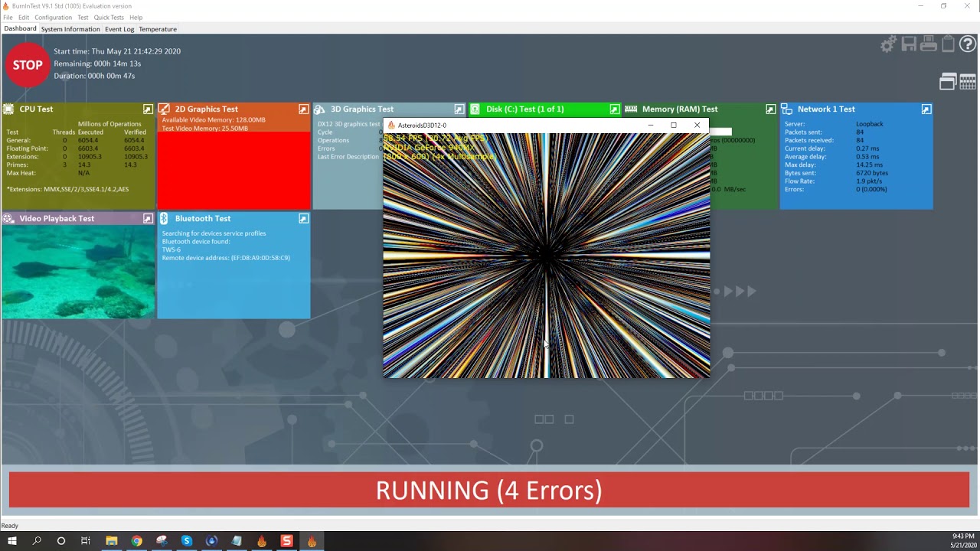Close the AsteroidsD3D12-0 window

pos(697,125)
